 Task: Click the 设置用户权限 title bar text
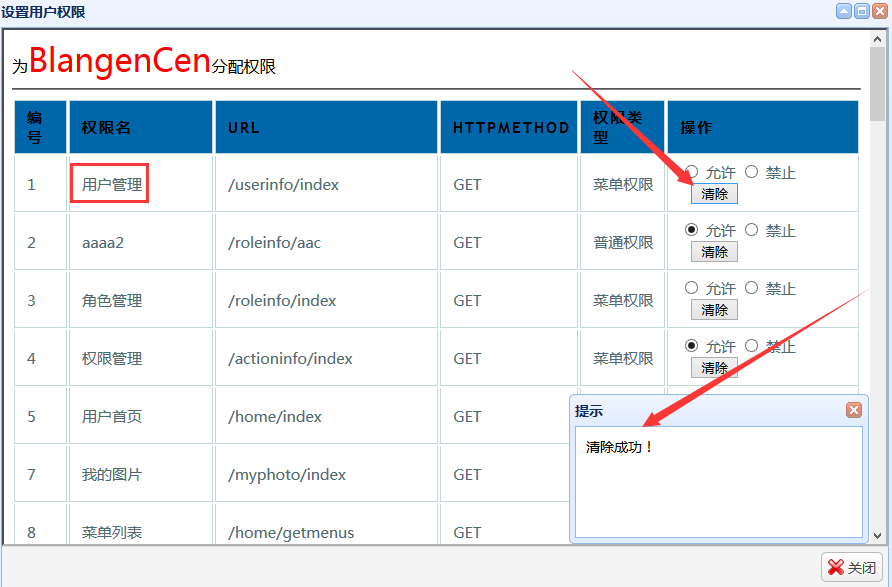(43, 11)
